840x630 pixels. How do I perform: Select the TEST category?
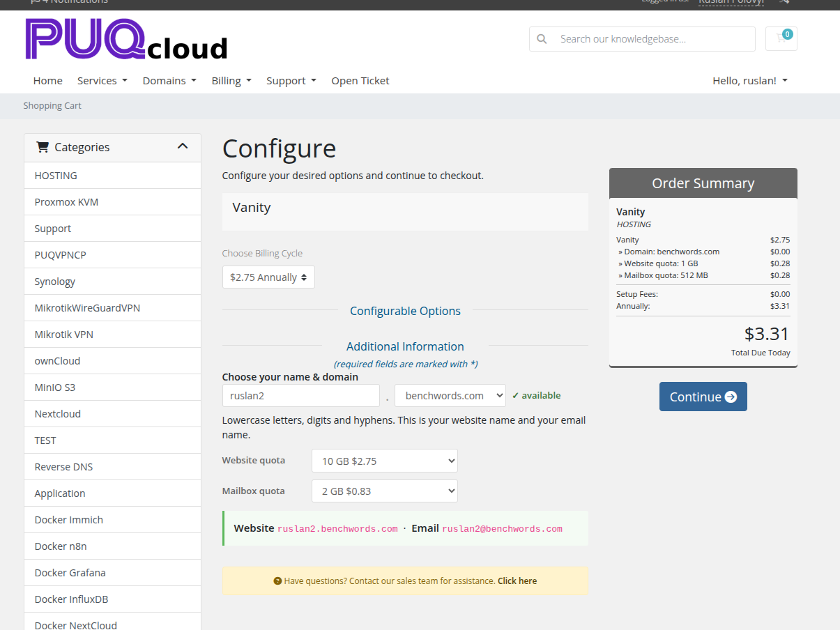(x=112, y=440)
